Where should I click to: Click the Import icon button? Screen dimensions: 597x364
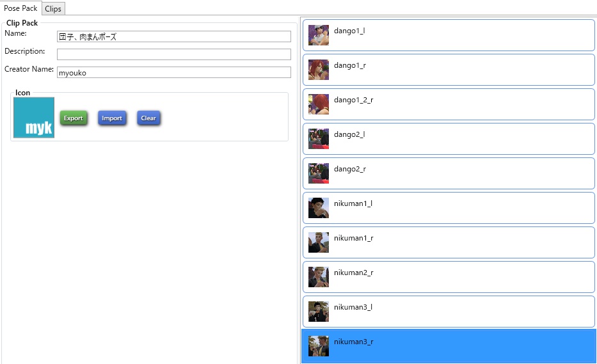[112, 118]
